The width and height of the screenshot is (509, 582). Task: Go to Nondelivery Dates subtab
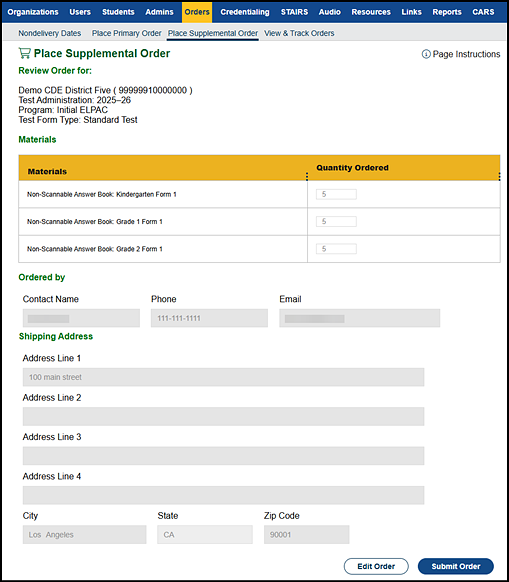pos(49,33)
